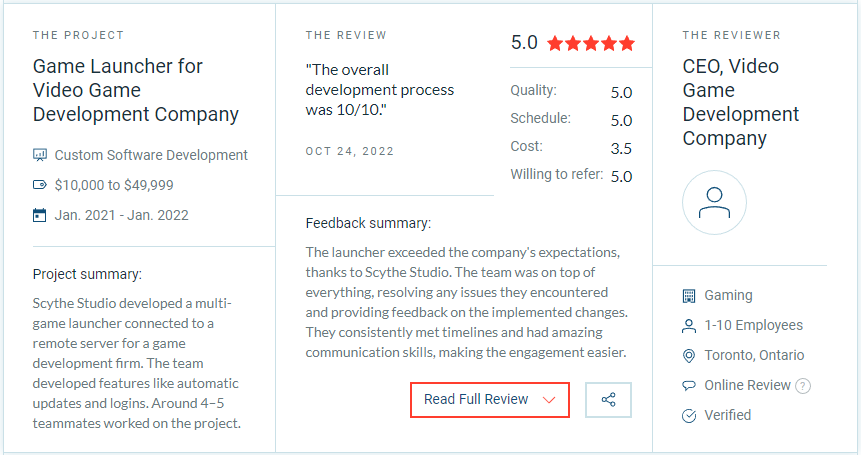The image size is (861, 455).
Task: Click the Custom Software Development presentation icon
Action: point(40,155)
